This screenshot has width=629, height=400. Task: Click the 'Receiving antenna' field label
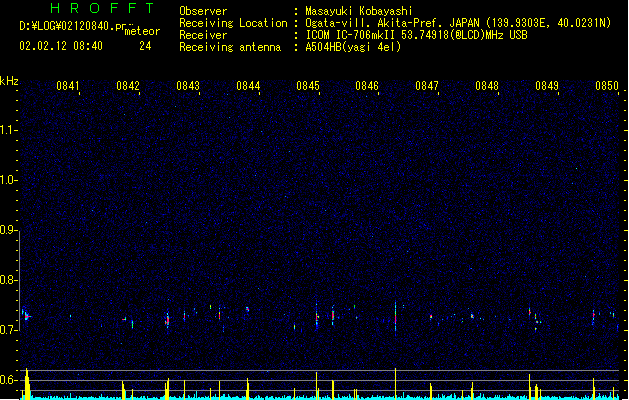(x=230, y=47)
